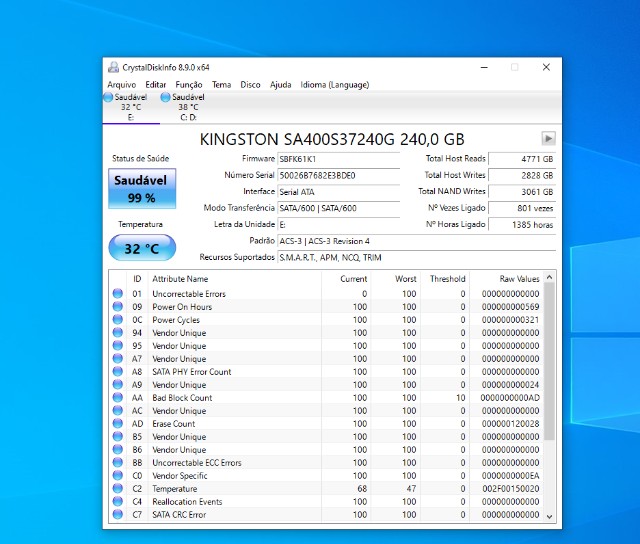Click the Worst column header
This screenshot has width=640, height=544.
coord(395,279)
